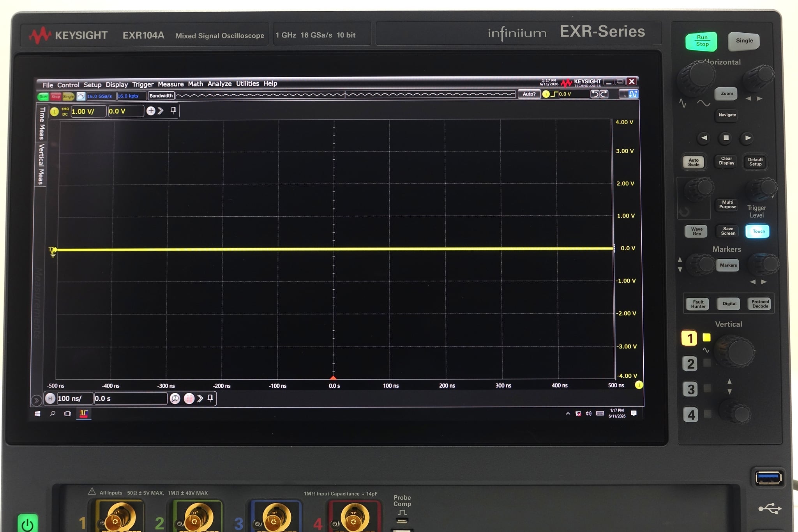
Task: Click the channel 1 scale 1.00 V/ field
Action: coord(88,111)
